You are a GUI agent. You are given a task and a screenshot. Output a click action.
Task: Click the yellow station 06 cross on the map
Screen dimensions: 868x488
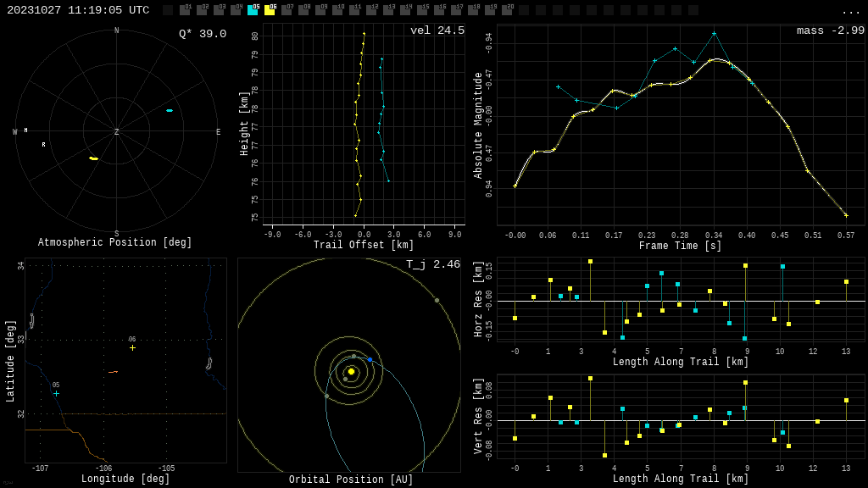point(132,347)
